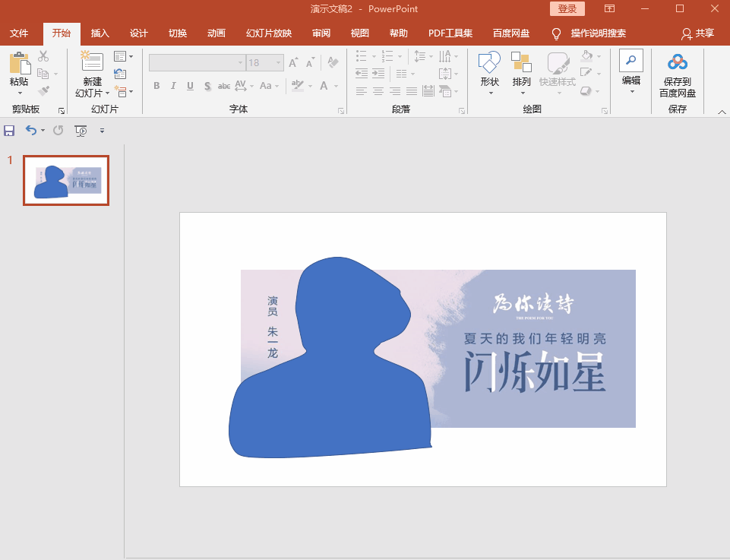This screenshot has width=730, height=560.
Task: Click the Save to Baidu Netdisk cloud icon
Action: pos(678,62)
